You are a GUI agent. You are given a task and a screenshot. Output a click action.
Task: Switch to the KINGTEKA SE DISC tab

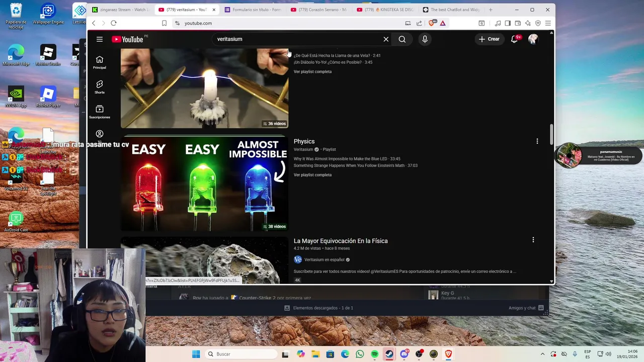pos(385,10)
